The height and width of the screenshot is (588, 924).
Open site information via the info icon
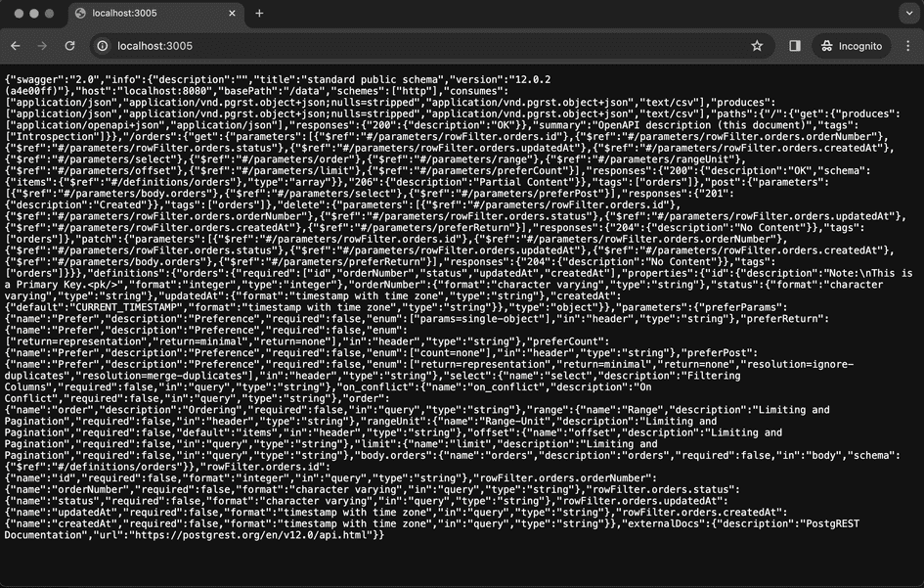point(101,45)
